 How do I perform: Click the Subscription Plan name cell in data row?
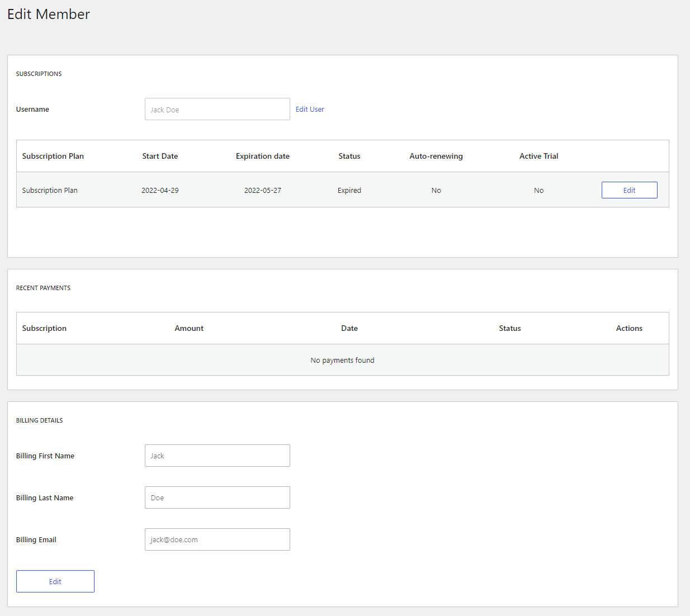tap(50, 190)
